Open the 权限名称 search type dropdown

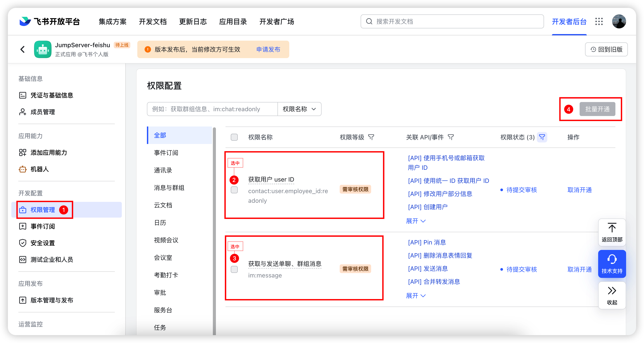pos(300,109)
